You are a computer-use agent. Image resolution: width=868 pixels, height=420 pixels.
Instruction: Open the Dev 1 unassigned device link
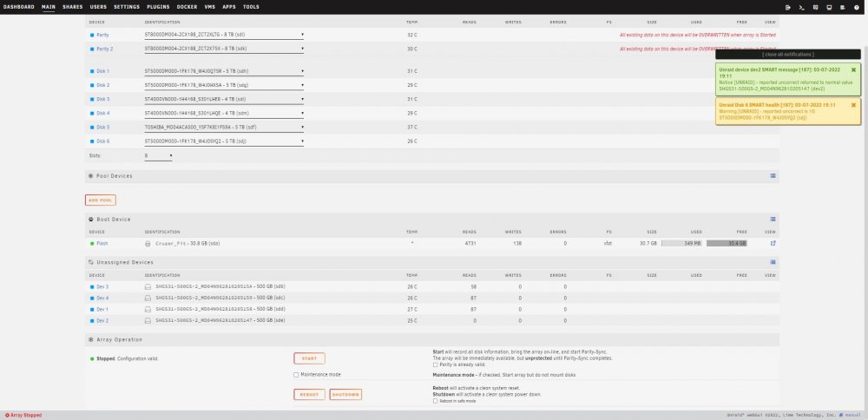[102, 309]
